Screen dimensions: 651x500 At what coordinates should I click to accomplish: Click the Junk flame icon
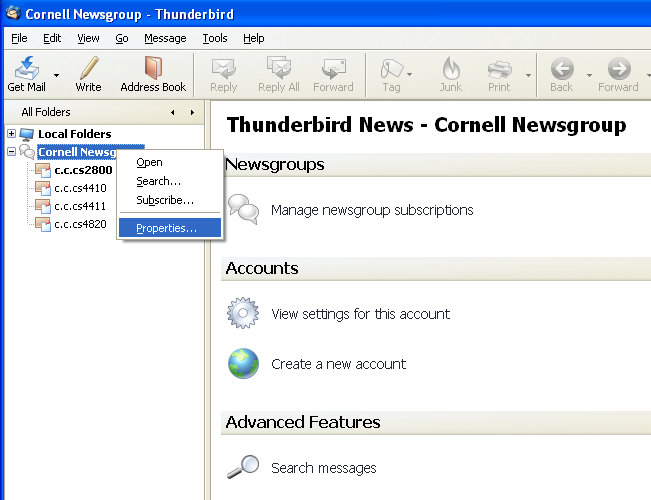[x=451, y=69]
